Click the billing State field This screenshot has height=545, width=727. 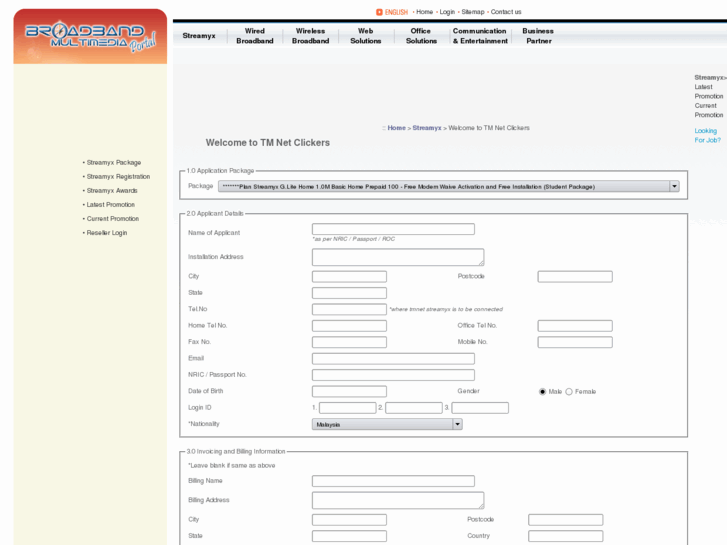350,536
